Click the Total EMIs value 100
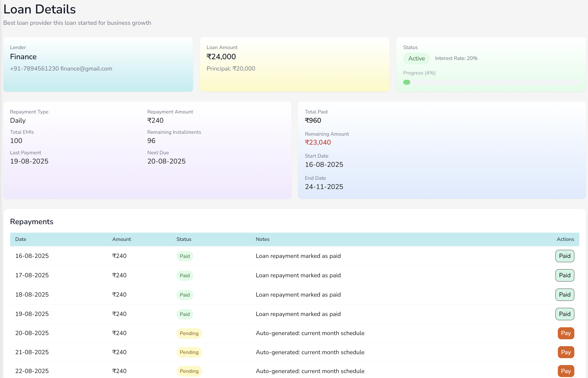Image resolution: width=588 pixels, height=378 pixels. 16,141
